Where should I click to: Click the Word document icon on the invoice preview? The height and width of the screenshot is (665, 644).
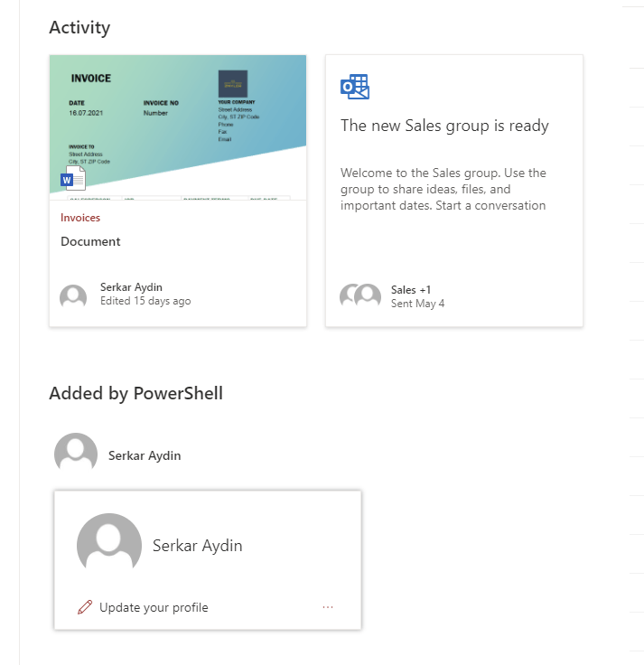pyautogui.click(x=72, y=178)
